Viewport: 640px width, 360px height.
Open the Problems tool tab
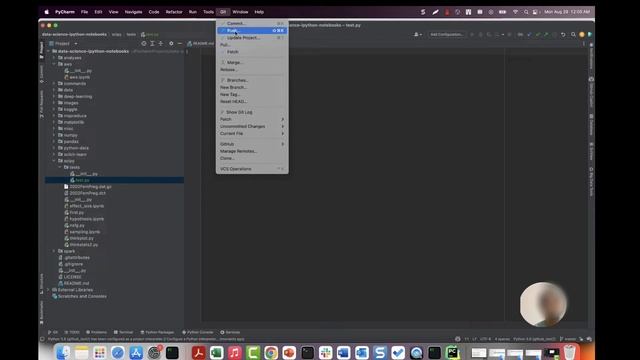[96, 332]
